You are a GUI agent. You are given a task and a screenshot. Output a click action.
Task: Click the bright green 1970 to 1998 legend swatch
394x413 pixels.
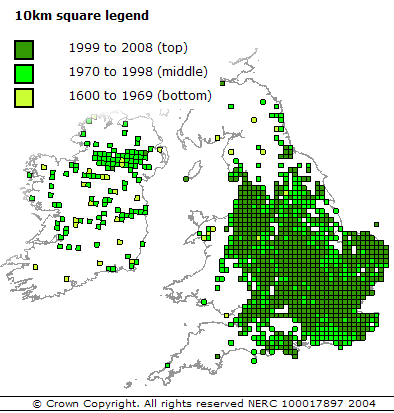[x=24, y=74]
